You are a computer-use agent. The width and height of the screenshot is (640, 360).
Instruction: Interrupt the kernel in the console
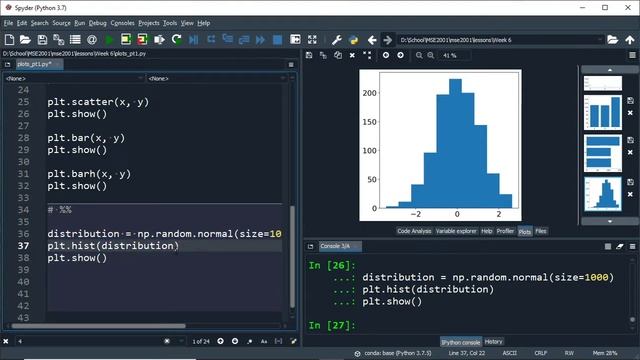[x=608, y=247]
